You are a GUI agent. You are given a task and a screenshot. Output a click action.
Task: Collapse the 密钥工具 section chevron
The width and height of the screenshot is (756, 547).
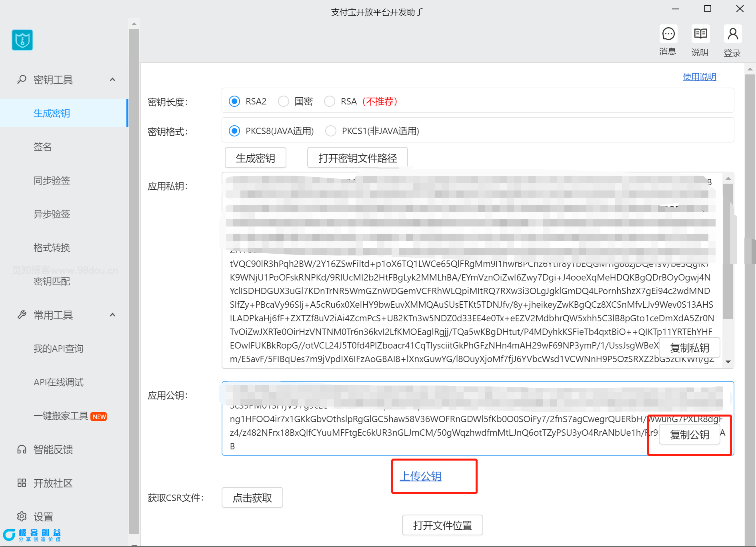pyautogui.click(x=113, y=80)
